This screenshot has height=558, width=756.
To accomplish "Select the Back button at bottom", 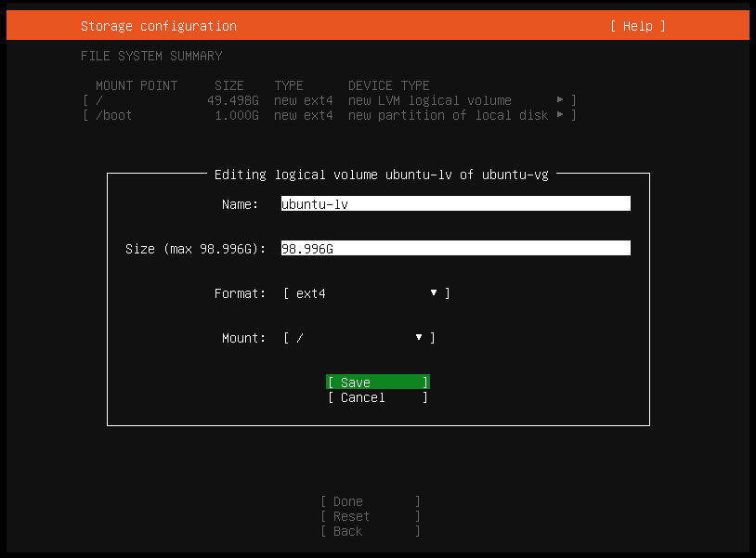I will point(371,531).
